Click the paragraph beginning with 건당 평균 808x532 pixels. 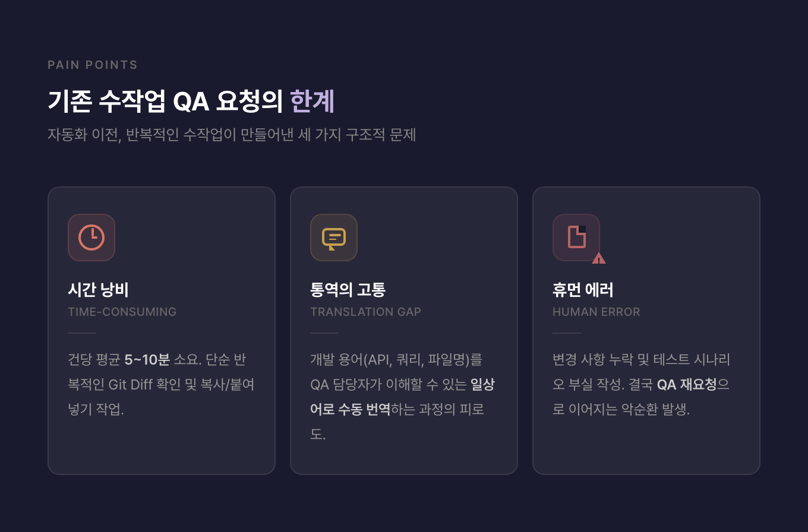pyautogui.click(x=161, y=384)
